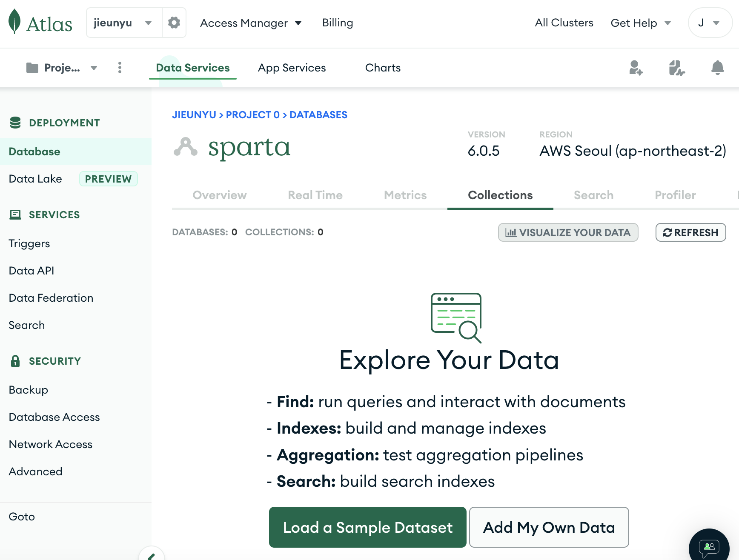Image resolution: width=739 pixels, height=560 pixels.
Task: Follow the JIEUNYU breadcrumb link
Action: tap(194, 115)
